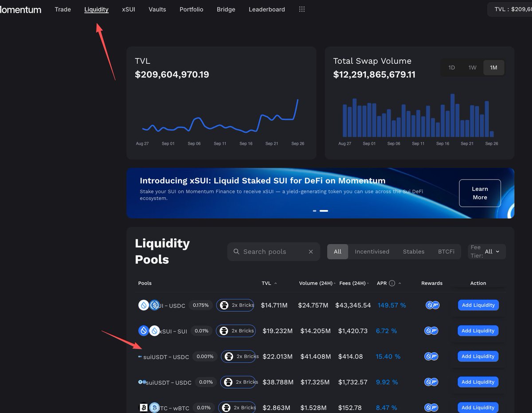This screenshot has height=413, width=532.
Task: Click the SUI – USDC token pair icon
Action: coord(149,305)
